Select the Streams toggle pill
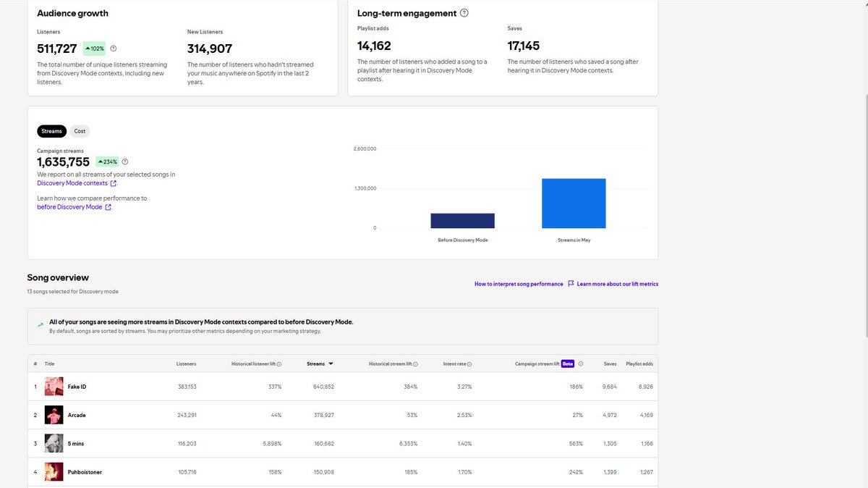The width and height of the screenshot is (868, 488). tap(51, 131)
